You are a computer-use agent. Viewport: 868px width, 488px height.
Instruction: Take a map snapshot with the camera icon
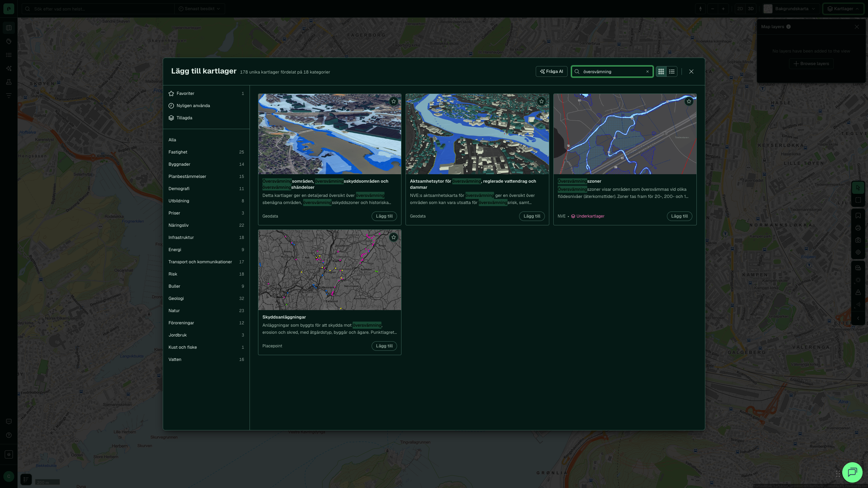point(858,240)
